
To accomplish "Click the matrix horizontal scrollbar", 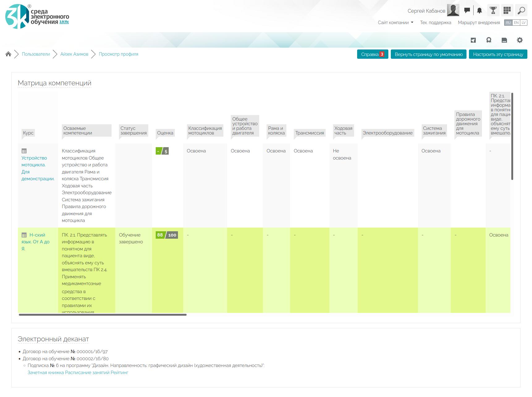I will coord(103,315).
